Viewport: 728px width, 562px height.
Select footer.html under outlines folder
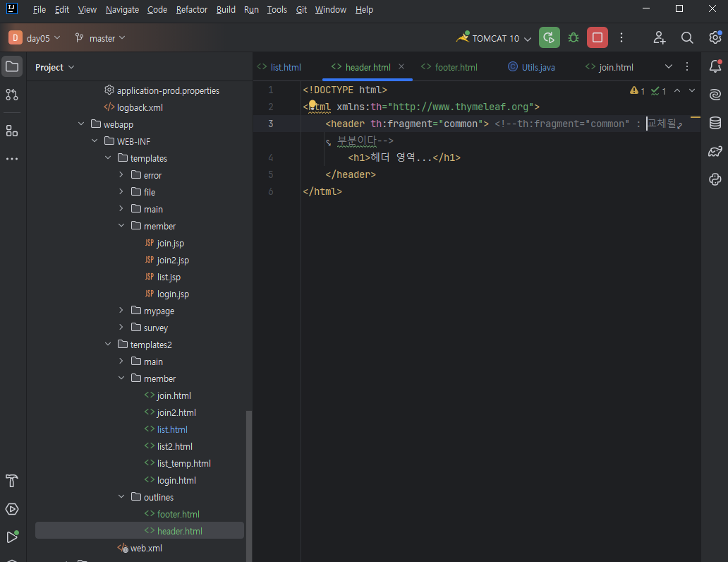pos(172,514)
